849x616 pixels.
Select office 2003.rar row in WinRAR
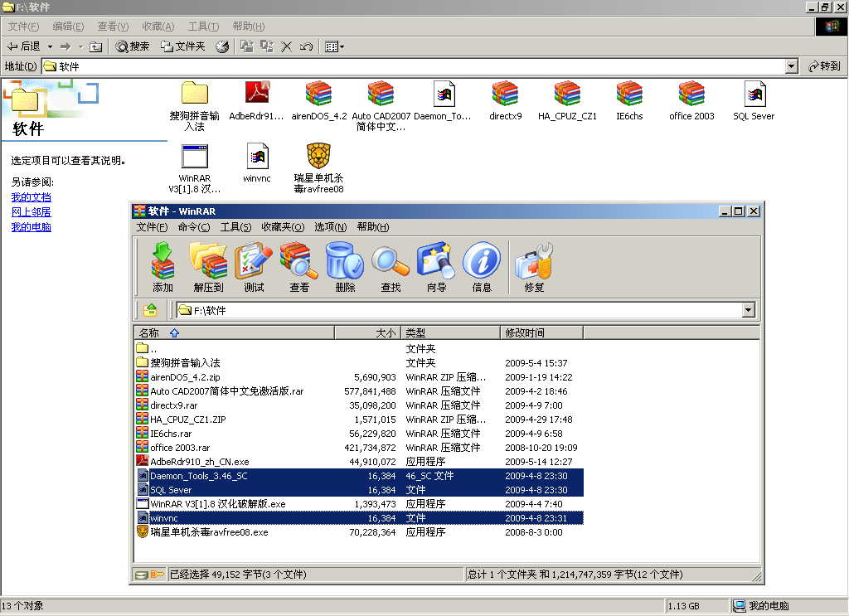tap(359, 448)
